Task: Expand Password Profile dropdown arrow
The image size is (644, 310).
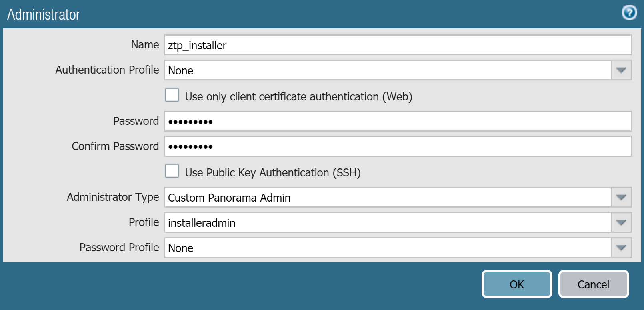Action: tap(621, 248)
